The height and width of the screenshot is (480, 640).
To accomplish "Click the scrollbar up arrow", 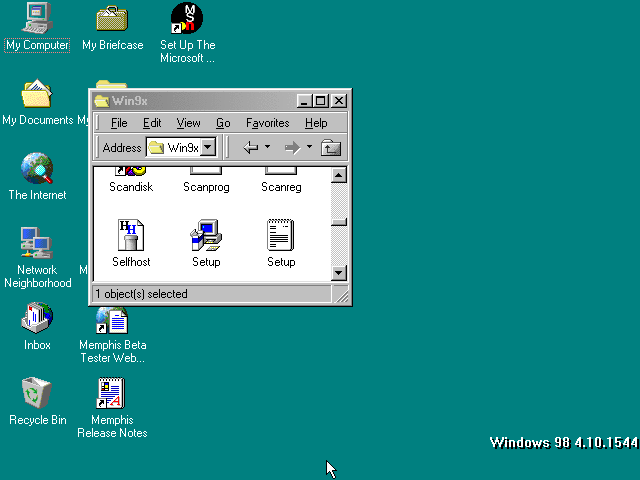I will point(339,176).
